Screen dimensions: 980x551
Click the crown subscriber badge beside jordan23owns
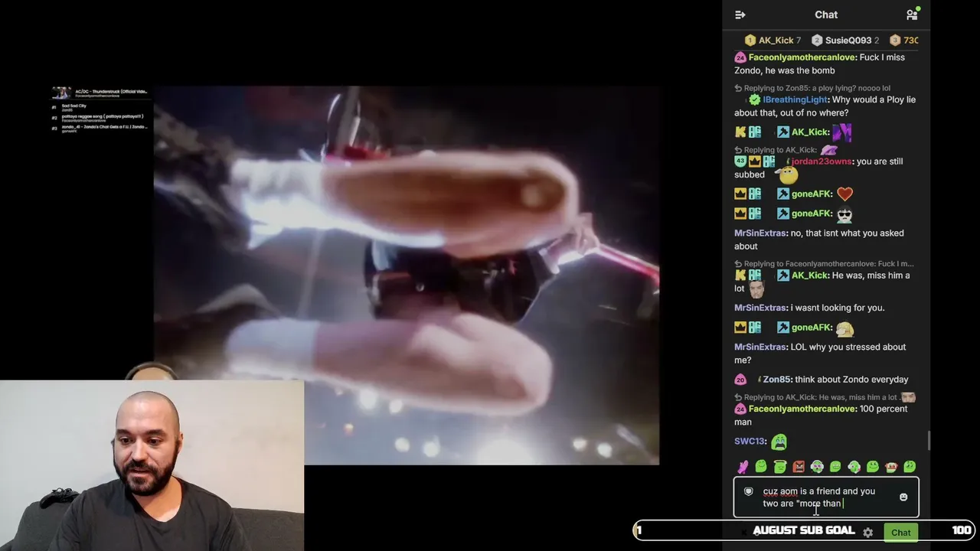755,161
